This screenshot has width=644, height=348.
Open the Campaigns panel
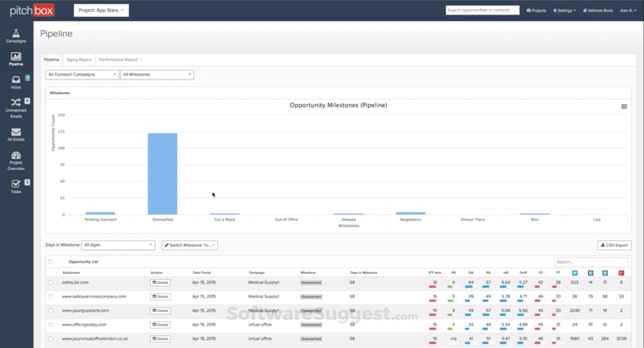tap(16, 36)
